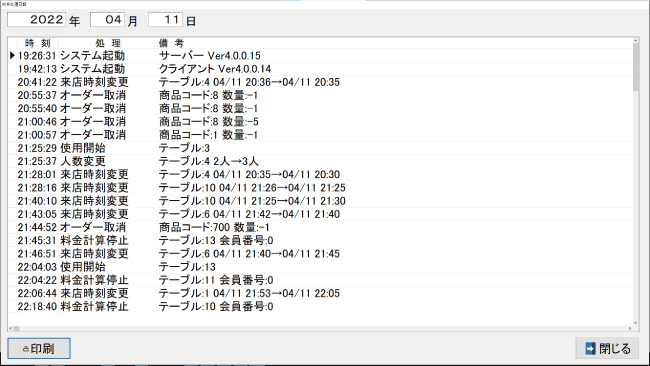Click the 備考 column header
Image resolution: width=650 pixels, height=366 pixels.
(171, 43)
